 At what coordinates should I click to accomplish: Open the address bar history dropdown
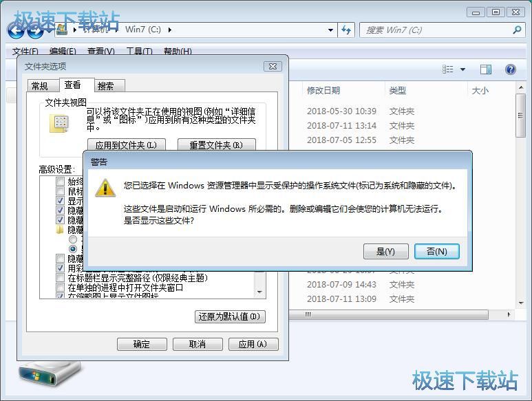tap(330, 30)
